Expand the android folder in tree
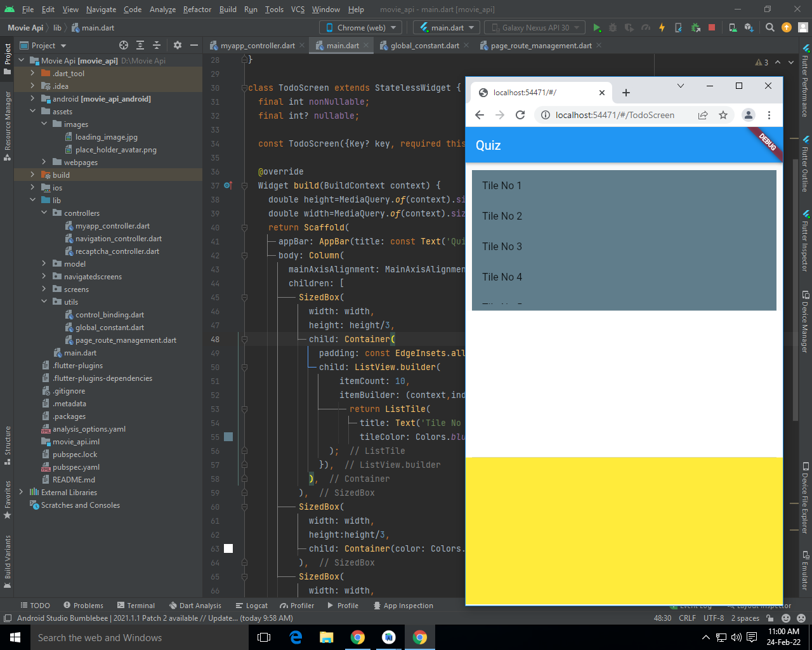Viewport: 812px width, 650px height. pos(32,98)
